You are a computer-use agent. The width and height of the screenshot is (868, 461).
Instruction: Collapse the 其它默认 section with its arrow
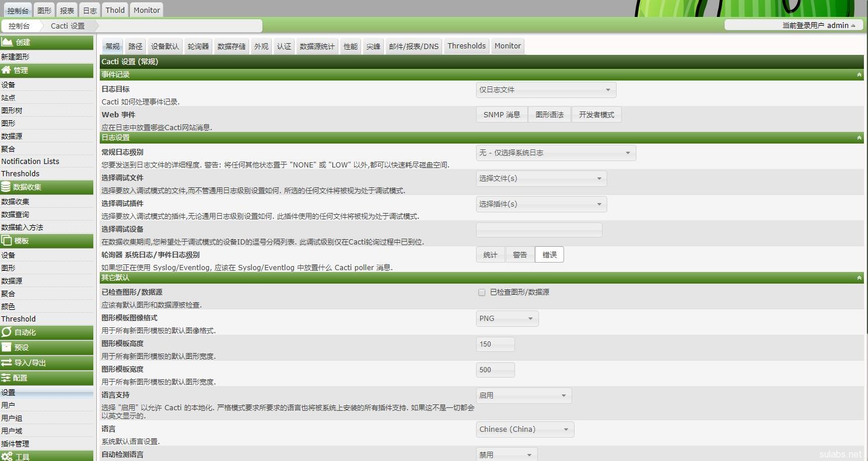859,278
